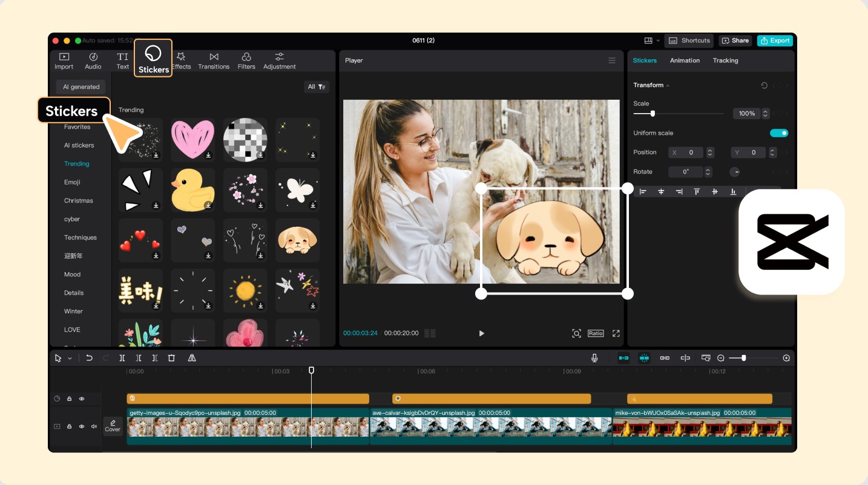This screenshot has width=868, height=485.
Task: Select the Emoji sticker category
Action: click(72, 182)
